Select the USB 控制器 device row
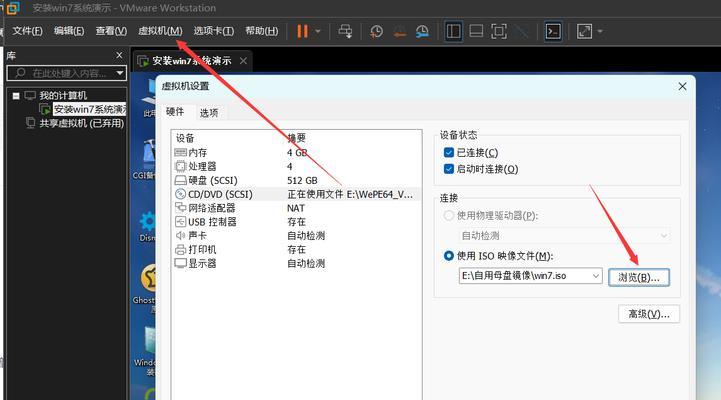721x400 pixels. coord(296,222)
